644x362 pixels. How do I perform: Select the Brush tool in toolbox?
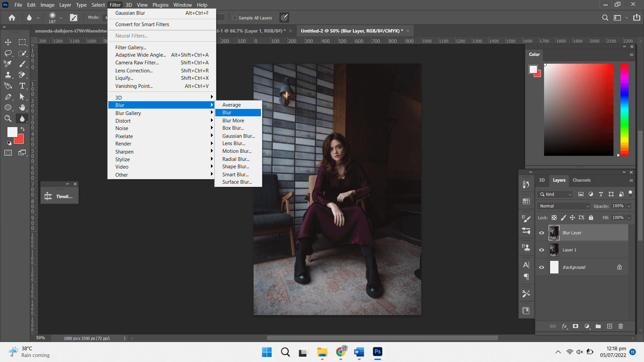(x=22, y=64)
